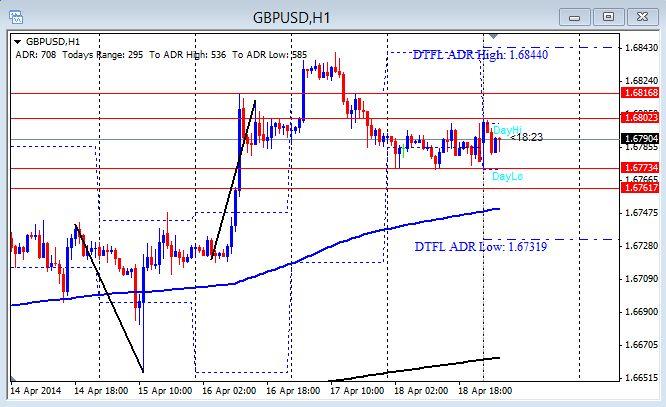Click the 14 Apr 18:00 time axis label
Image resolution: width=666 pixels, height=407 pixels.
pos(101,390)
